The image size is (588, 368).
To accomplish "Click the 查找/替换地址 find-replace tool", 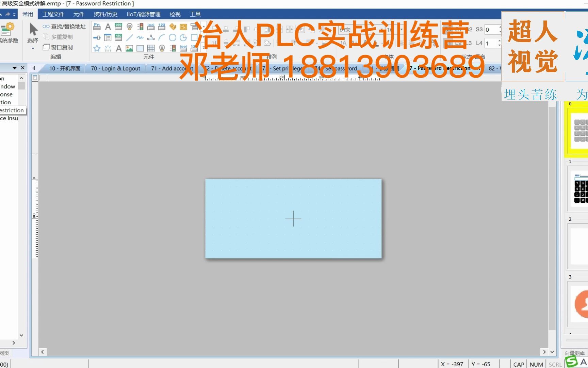I will click(x=65, y=26).
